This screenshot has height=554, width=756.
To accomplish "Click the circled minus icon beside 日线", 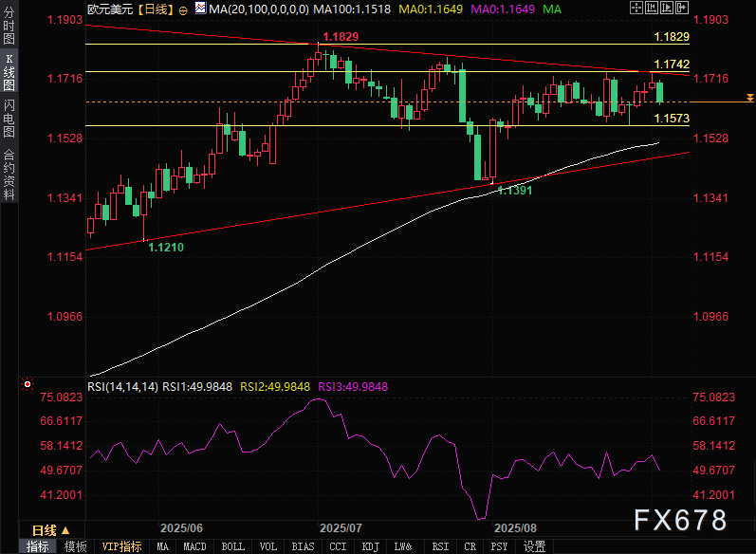I will 183,9.
